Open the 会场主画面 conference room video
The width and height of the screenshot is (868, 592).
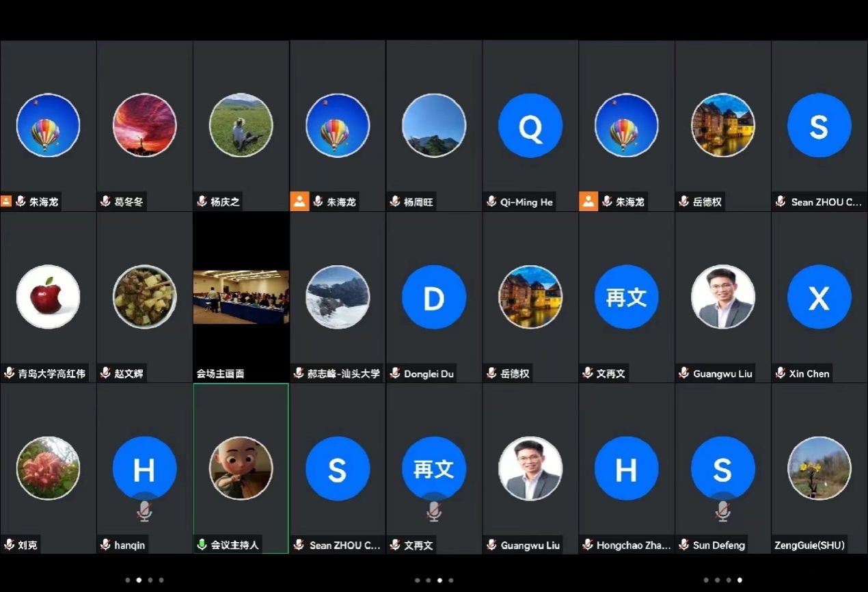pos(241,297)
